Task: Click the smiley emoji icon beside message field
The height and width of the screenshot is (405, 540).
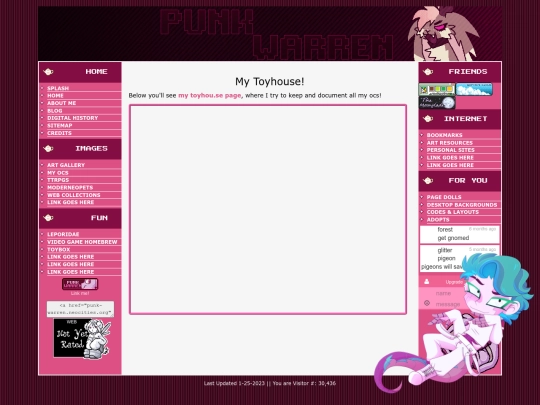Action: point(427,303)
